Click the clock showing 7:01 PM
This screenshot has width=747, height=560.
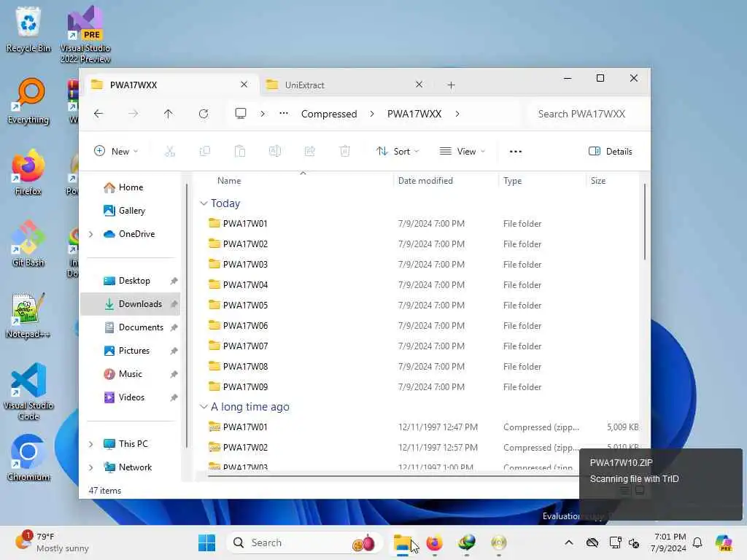[668, 542]
